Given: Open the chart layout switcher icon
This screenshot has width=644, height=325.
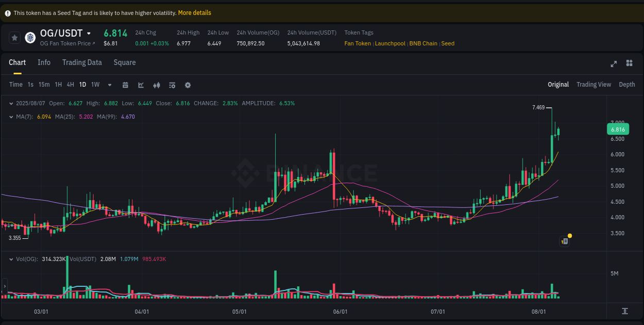Looking at the screenshot, I should 629,63.
